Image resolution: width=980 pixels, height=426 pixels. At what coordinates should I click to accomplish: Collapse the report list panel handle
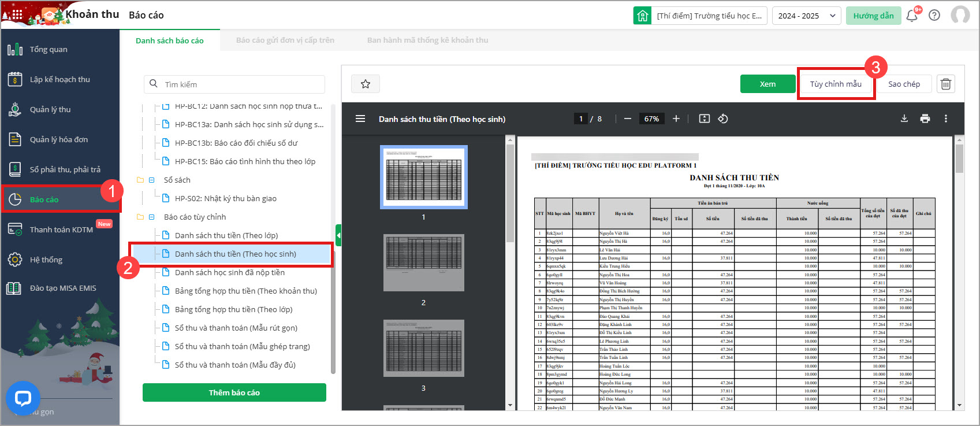[x=338, y=235]
